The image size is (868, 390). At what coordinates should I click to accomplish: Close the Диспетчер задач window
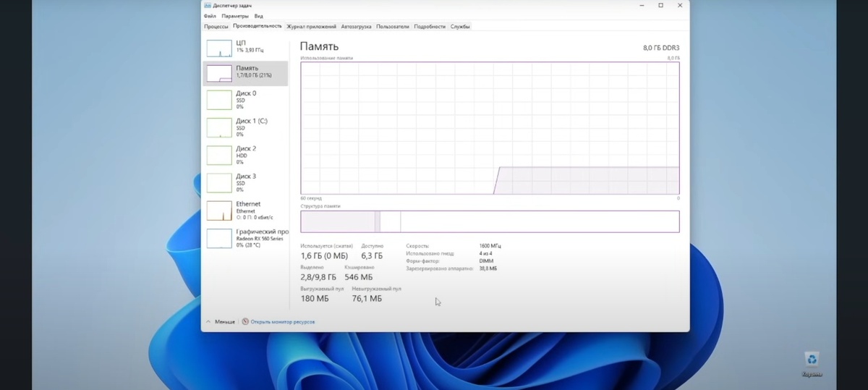point(679,5)
